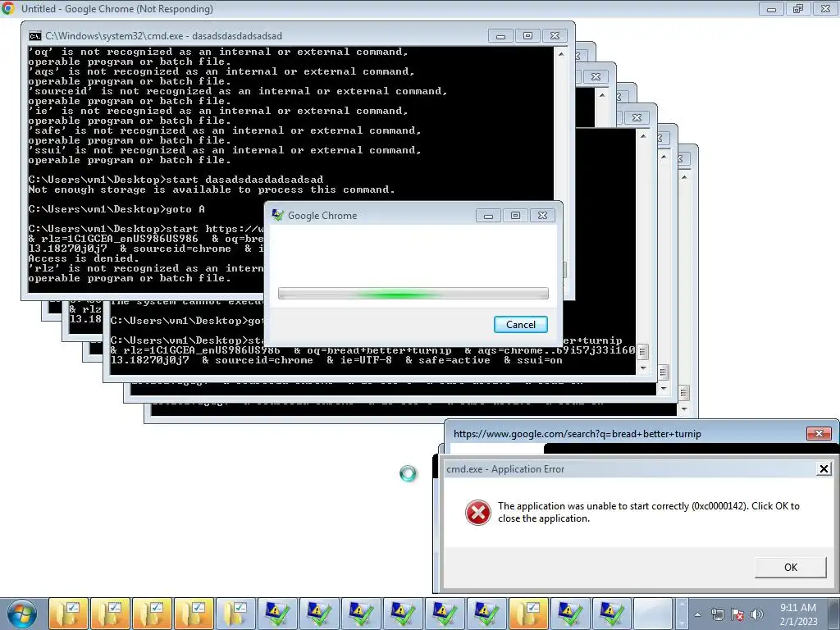Click the 'cmd.exe - Application Error' title text
This screenshot has height=630, width=840.
click(x=505, y=468)
